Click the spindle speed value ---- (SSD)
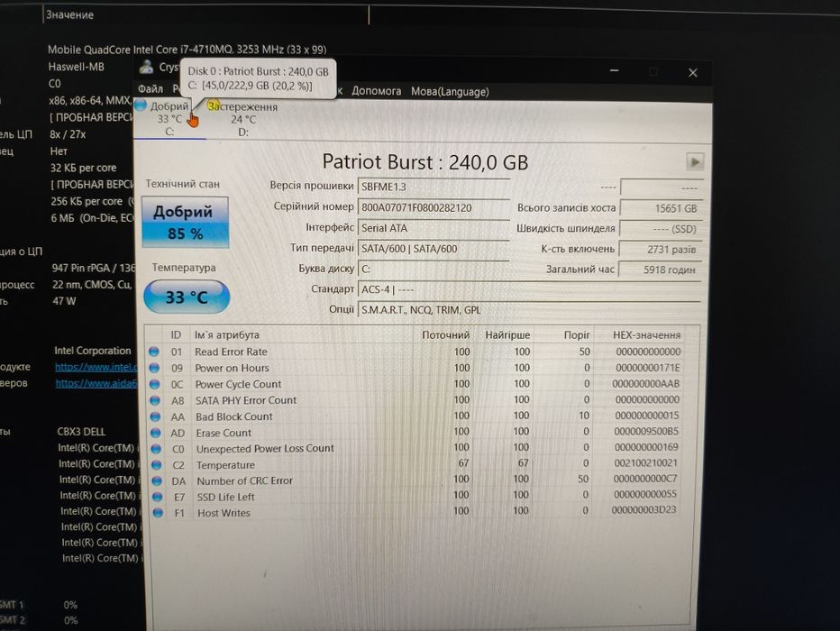This screenshot has height=631, width=840. 661,229
